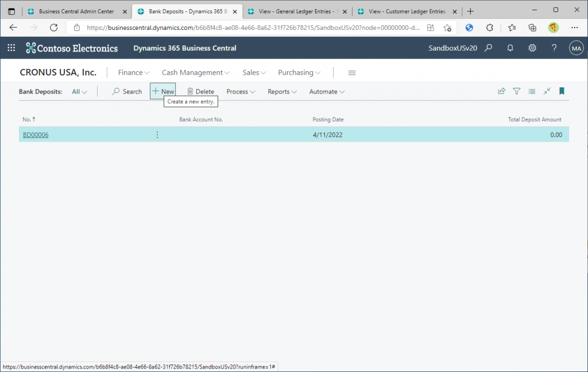Click the Delete action button
Screen dimensions: 588x372
click(200, 91)
